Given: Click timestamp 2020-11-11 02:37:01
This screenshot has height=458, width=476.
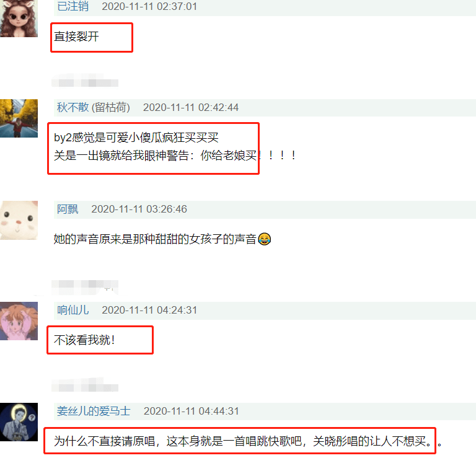Looking at the screenshot, I should coord(149,6).
